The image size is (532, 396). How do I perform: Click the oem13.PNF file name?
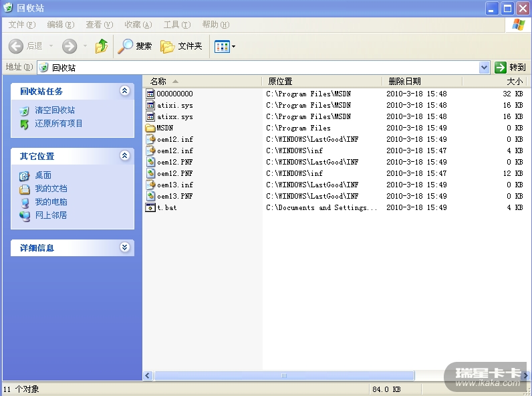tap(174, 196)
